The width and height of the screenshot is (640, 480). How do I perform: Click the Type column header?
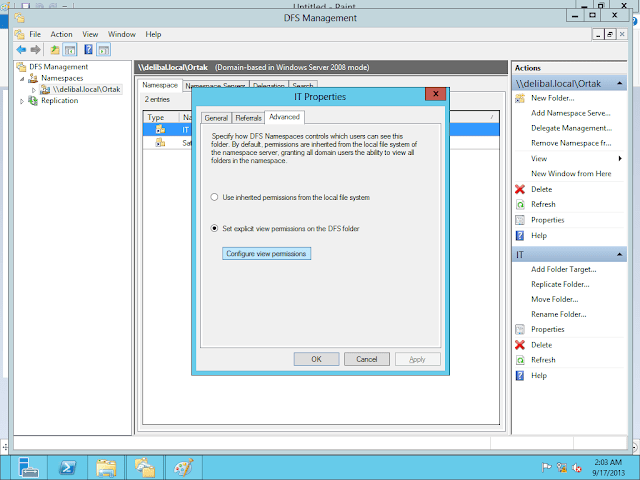click(x=156, y=117)
